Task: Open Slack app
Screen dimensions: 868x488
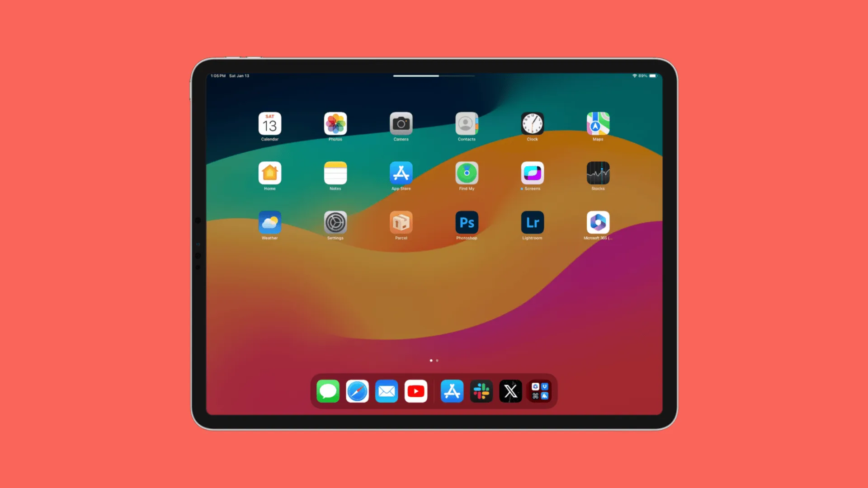Action: tap(481, 391)
